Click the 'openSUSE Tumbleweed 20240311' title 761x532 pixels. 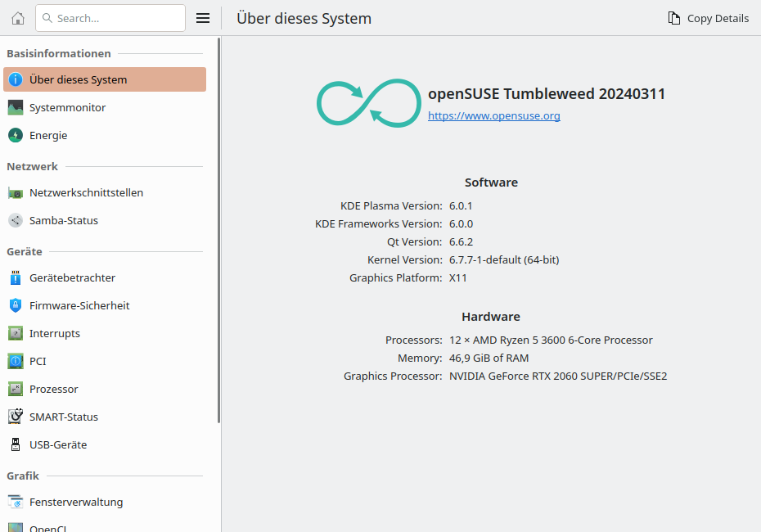547,93
